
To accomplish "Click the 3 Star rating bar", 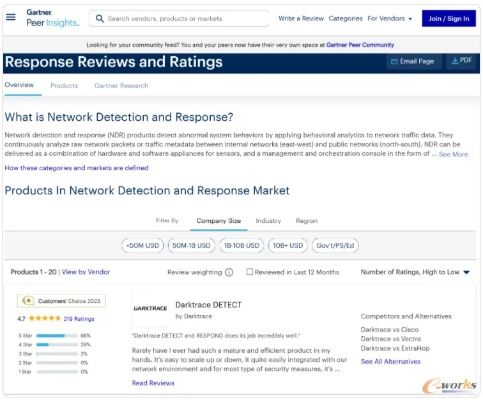I will click(57, 354).
